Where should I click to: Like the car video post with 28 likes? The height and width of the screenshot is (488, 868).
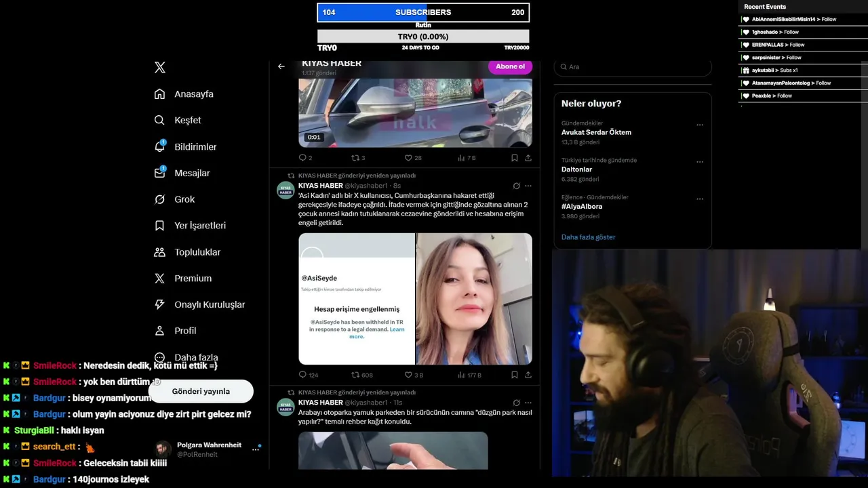click(413, 157)
